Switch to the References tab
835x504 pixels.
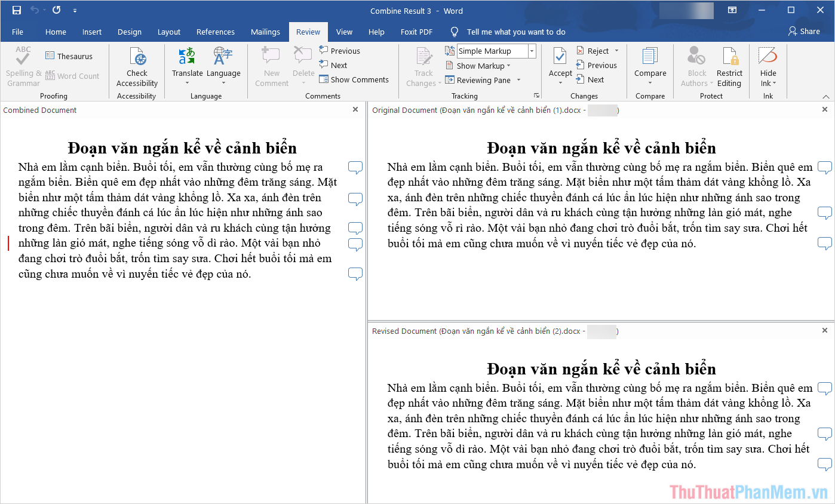[215, 32]
